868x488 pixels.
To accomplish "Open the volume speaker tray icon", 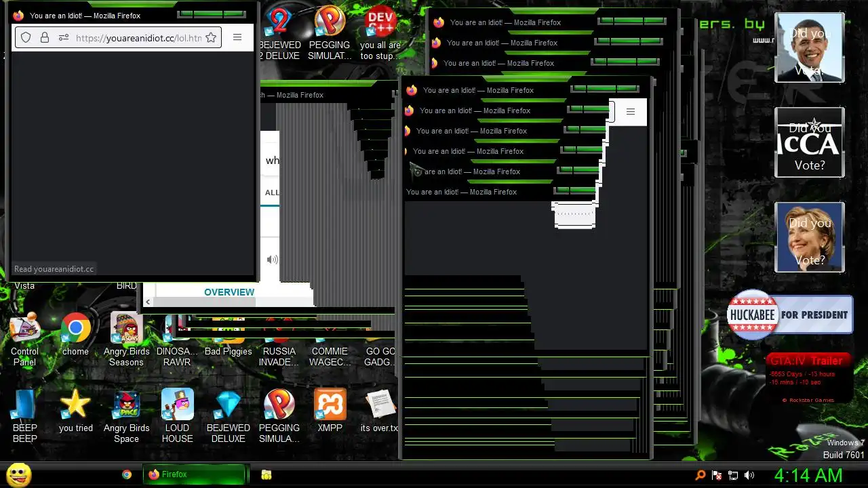I will (749, 475).
